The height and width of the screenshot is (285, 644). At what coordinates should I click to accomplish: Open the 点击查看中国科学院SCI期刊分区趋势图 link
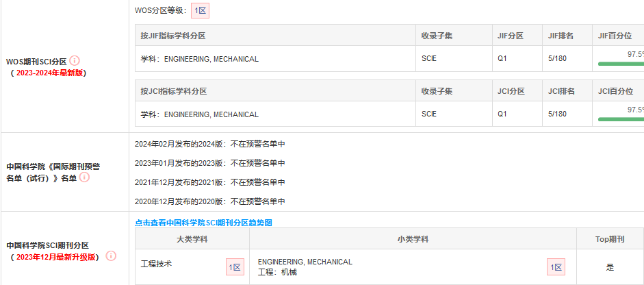click(x=204, y=223)
